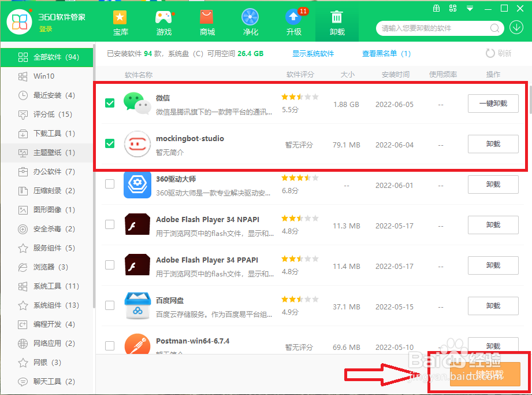The width and height of the screenshot is (532, 395).
Task: Open the download manager arrow icon
Action: (516, 28)
